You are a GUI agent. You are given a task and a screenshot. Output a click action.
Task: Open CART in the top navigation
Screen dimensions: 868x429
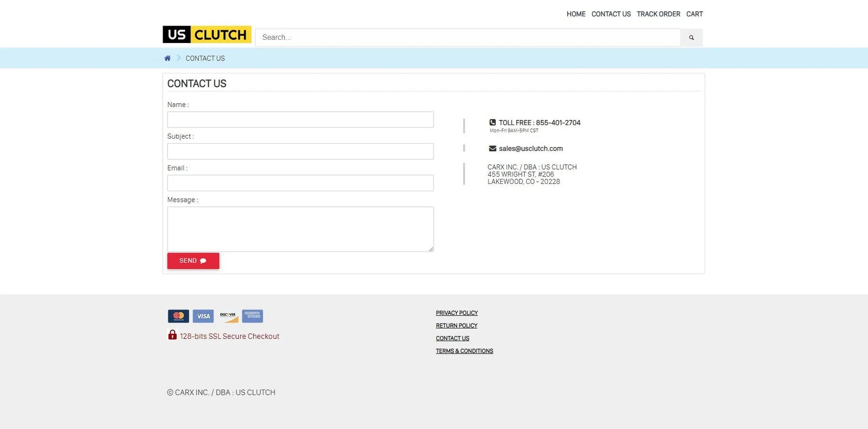(x=694, y=14)
